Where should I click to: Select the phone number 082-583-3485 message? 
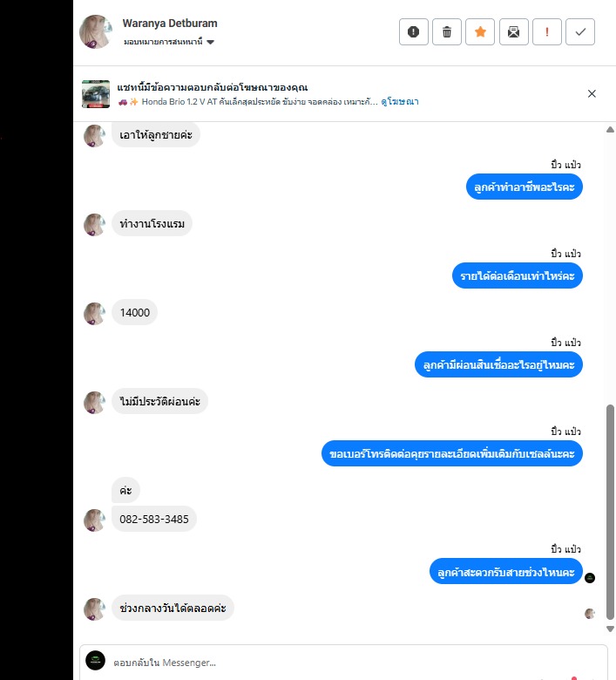click(x=154, y=519)
